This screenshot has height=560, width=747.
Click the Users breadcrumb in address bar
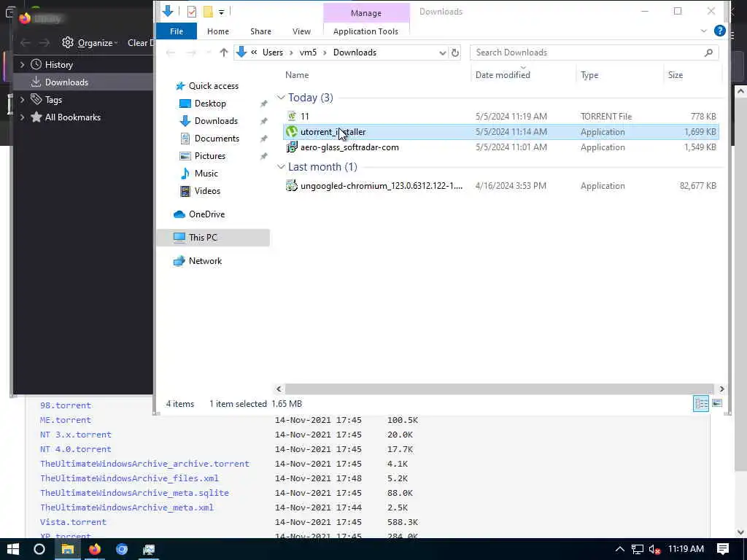click(273, 52)
